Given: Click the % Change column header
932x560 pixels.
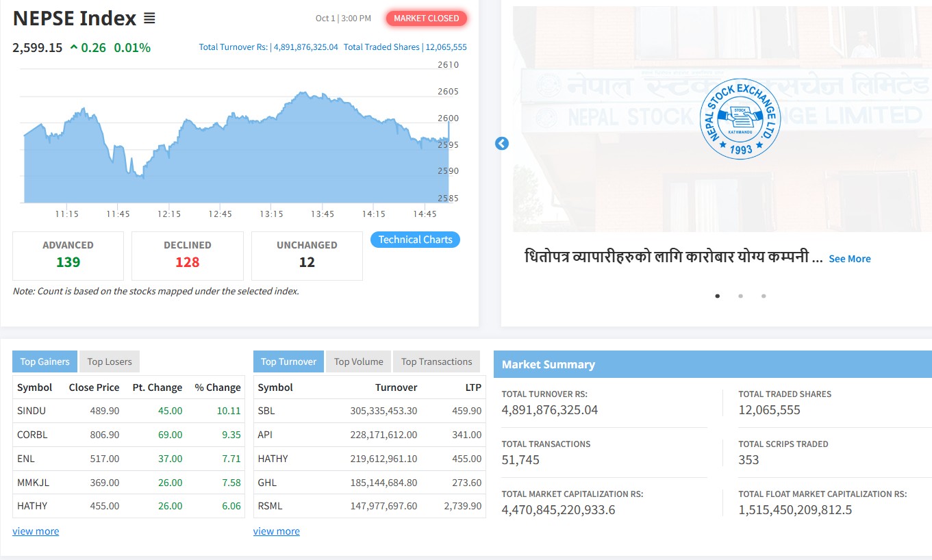Looking at the screenshot, I should (x=218, y=387).
